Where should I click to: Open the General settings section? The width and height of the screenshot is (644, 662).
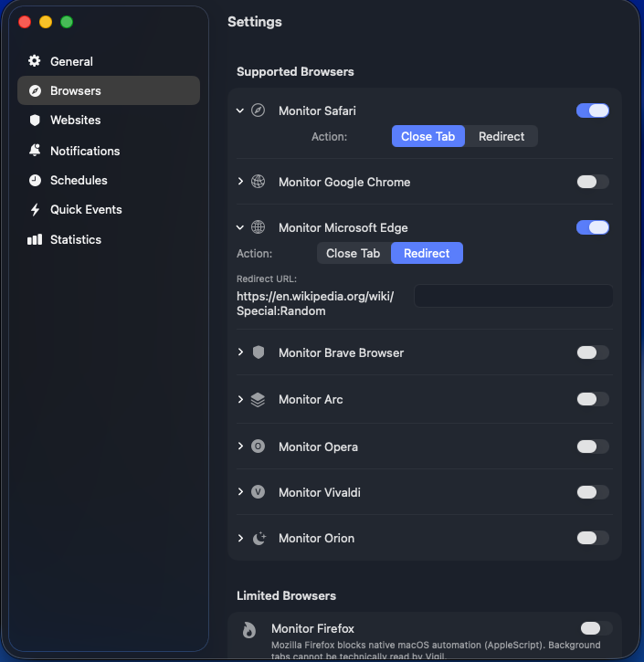109,61
